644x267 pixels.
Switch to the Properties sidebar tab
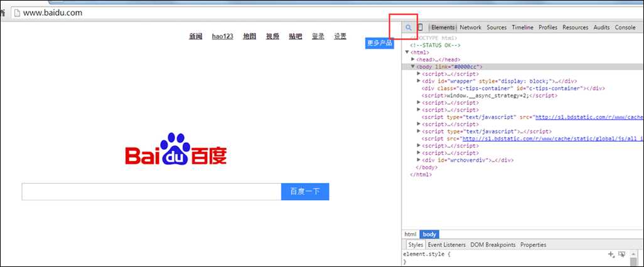(x=533, y=245)
